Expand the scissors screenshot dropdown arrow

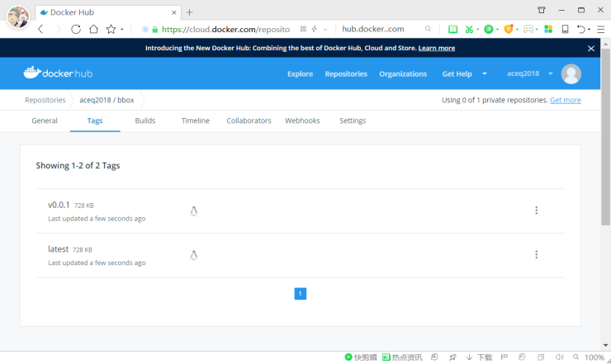478,29
